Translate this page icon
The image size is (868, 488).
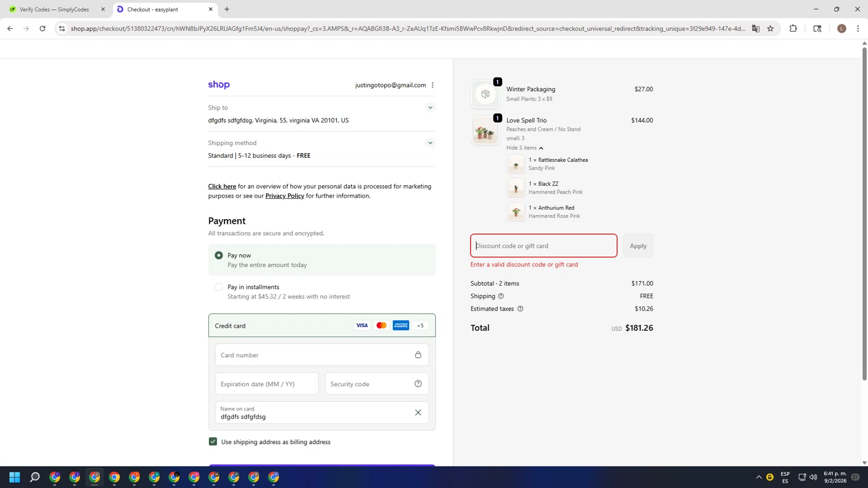pyautogui.click(x=756, y=28)
